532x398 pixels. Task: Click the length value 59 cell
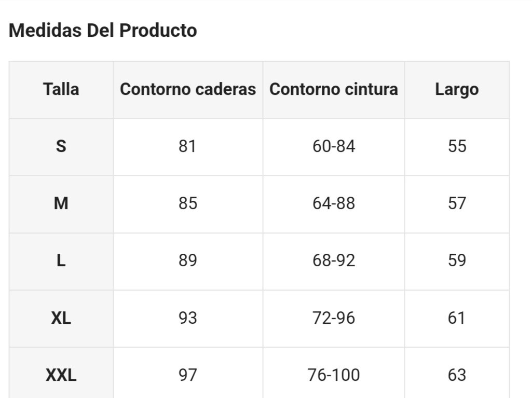[x=457, y=261]
